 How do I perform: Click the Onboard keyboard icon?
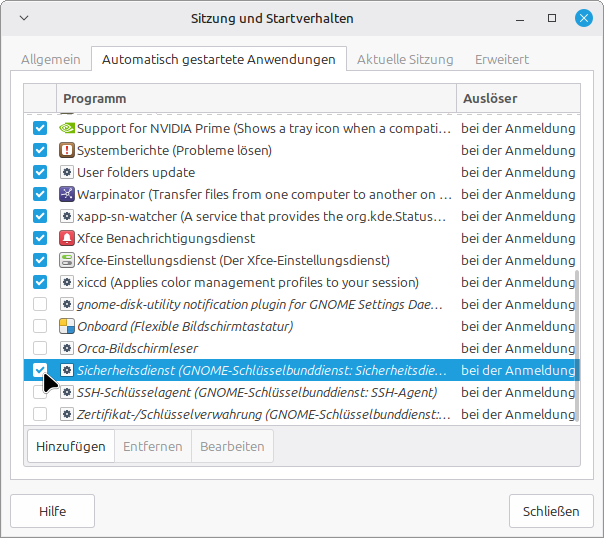click(67, 326)
